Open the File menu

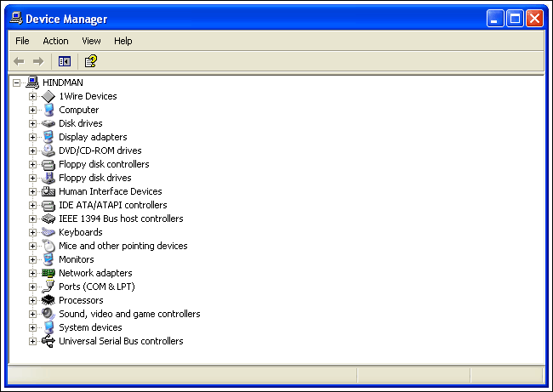[x=22, y=41]
